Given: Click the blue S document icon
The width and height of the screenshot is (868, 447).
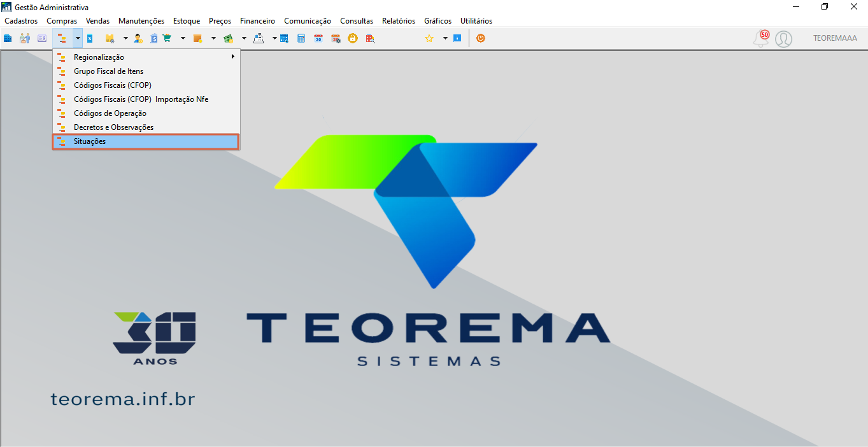Looking at the screenshot, I should [x=90, y=38].
